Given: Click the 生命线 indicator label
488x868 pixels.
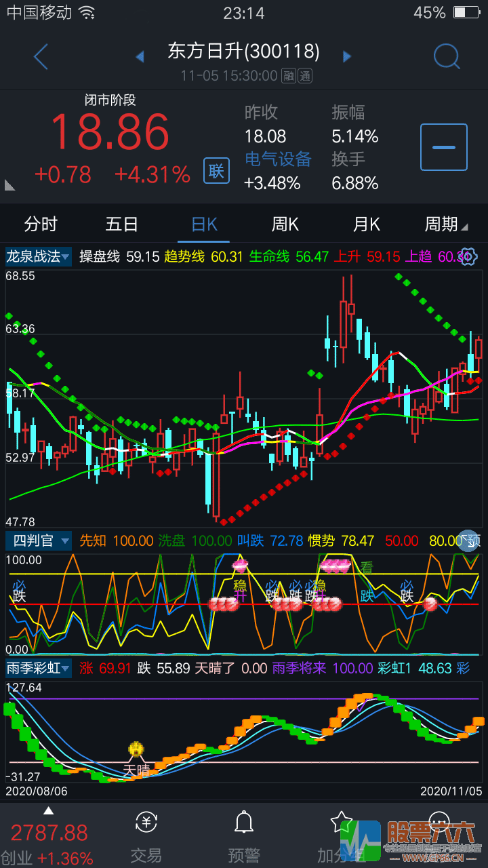Looking at the screenshot, I should pyautogui.click(x=269, y=256).
